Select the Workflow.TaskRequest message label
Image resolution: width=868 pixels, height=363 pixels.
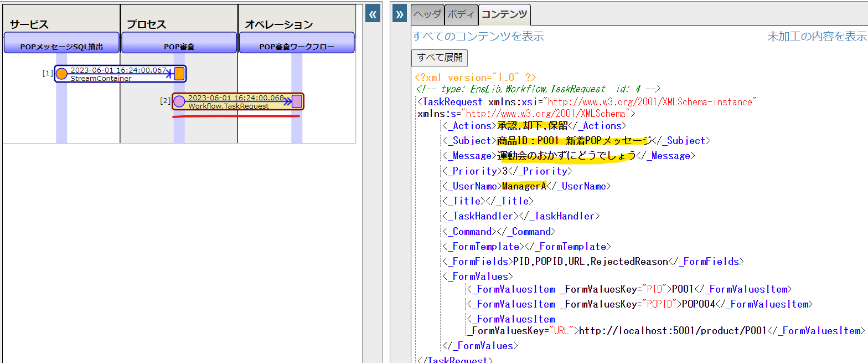228,106
